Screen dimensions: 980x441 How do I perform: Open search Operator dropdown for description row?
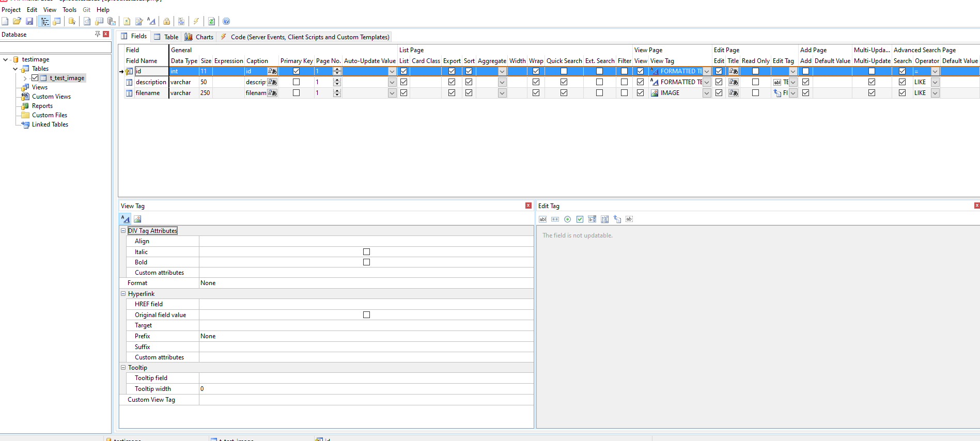point(935,82)
